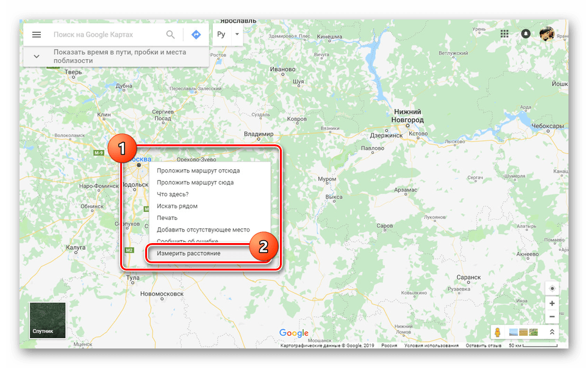Expand the imagery strip with double chevron
Screen dimensions: 588x368
pos(552,332)
